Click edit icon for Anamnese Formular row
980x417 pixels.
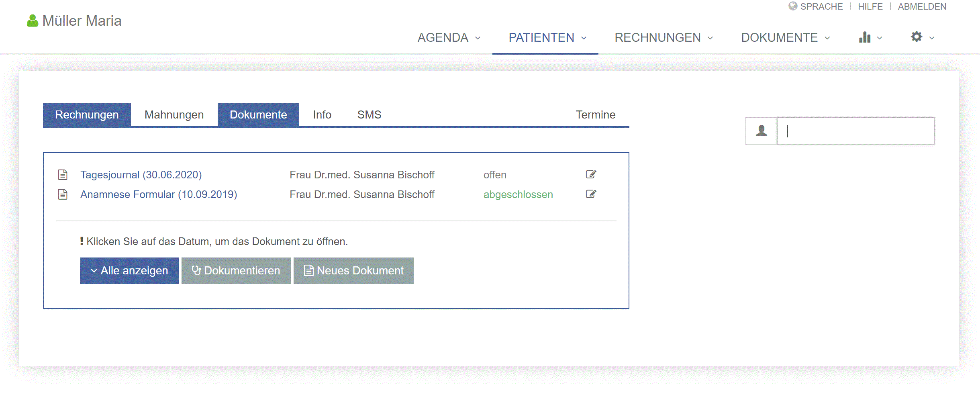tap(591, 194)
